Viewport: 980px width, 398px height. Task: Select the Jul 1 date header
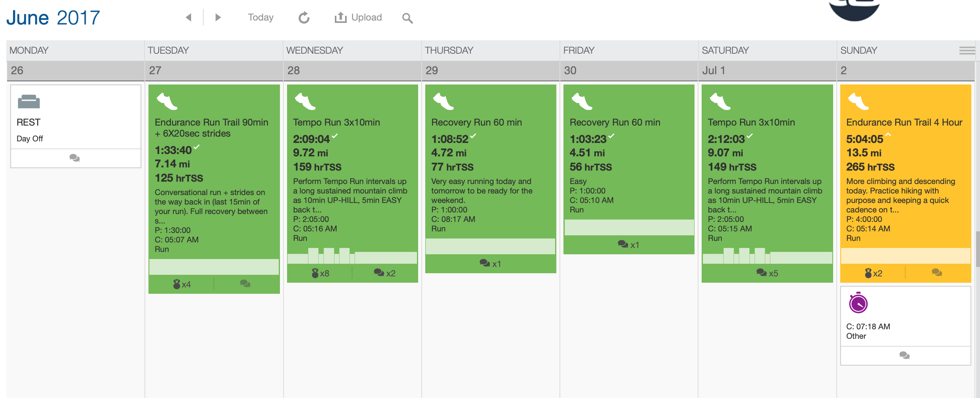point(713,71)
